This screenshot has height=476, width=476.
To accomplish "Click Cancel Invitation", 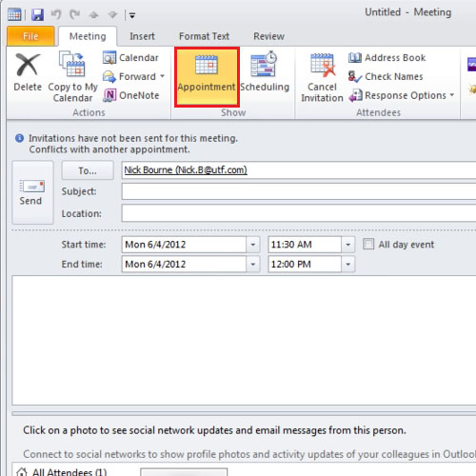I will (x=322, y=77).
